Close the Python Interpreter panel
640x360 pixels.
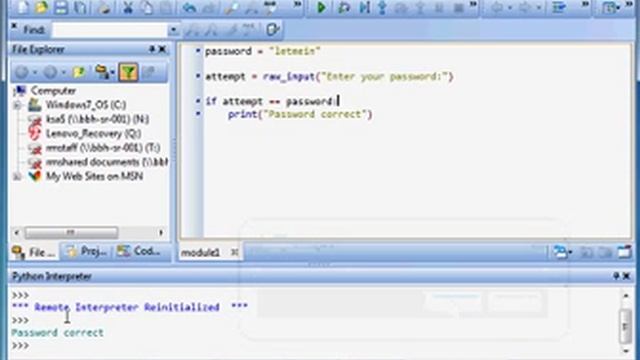pyautogui.click(x=627, y=276)
